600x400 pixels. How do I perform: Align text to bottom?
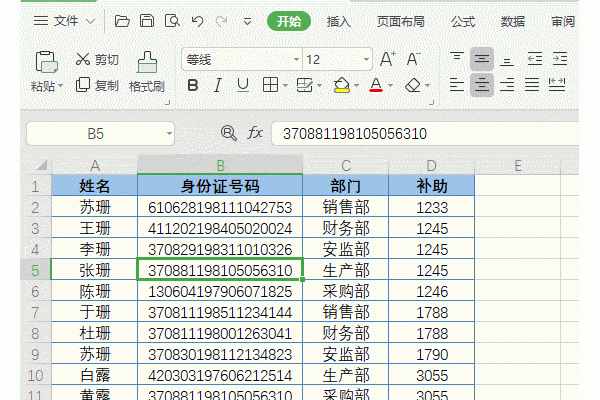click(x=507, y=60)
